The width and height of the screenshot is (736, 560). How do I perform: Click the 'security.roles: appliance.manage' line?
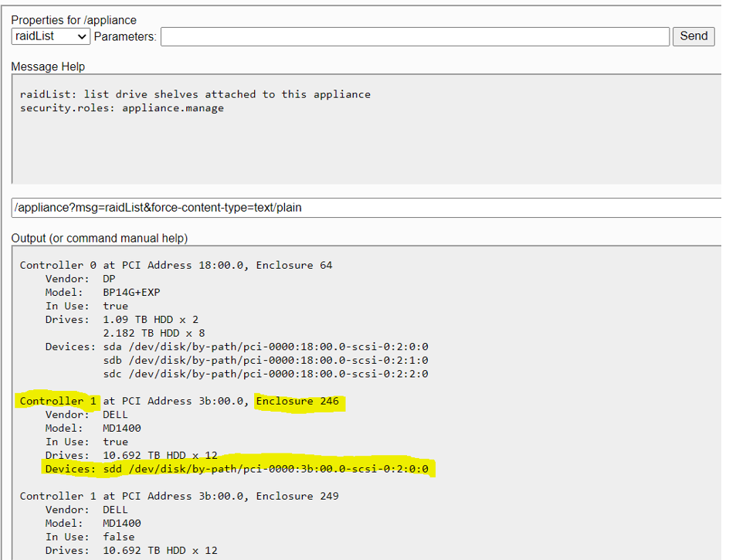coord(122,108)
